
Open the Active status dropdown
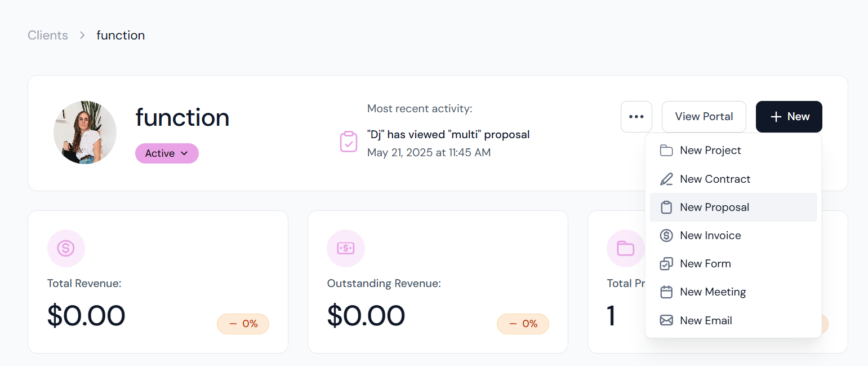pyautogui.click(x=167, y=153)
